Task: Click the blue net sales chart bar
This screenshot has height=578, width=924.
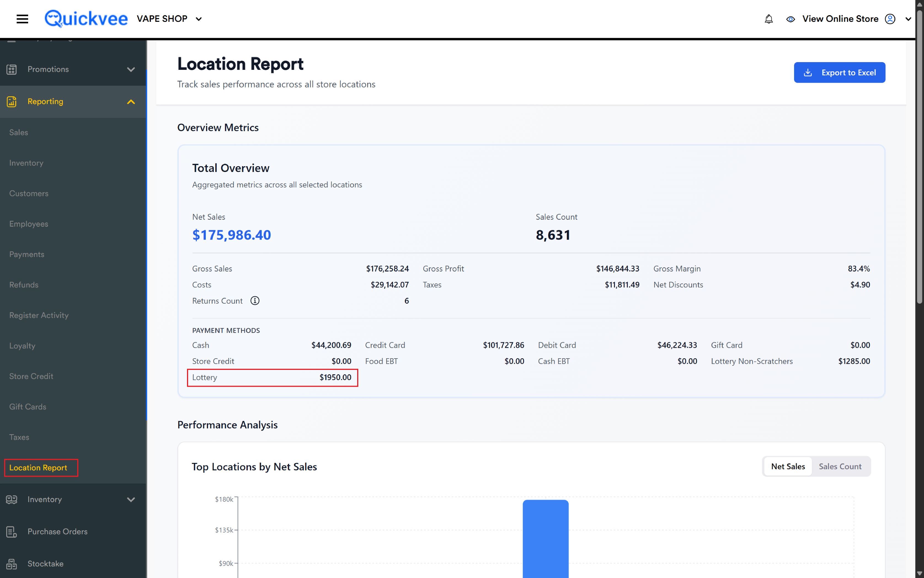Action: (546, 539)
